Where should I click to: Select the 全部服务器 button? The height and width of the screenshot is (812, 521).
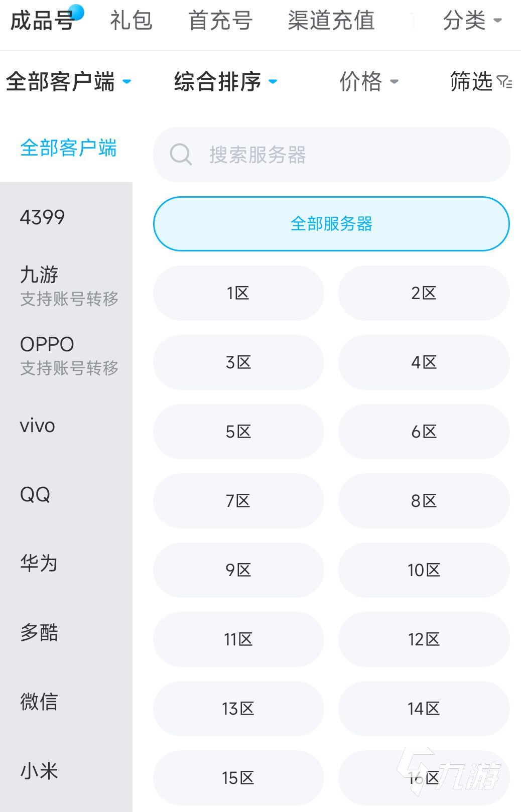click(x=331, y=224)
